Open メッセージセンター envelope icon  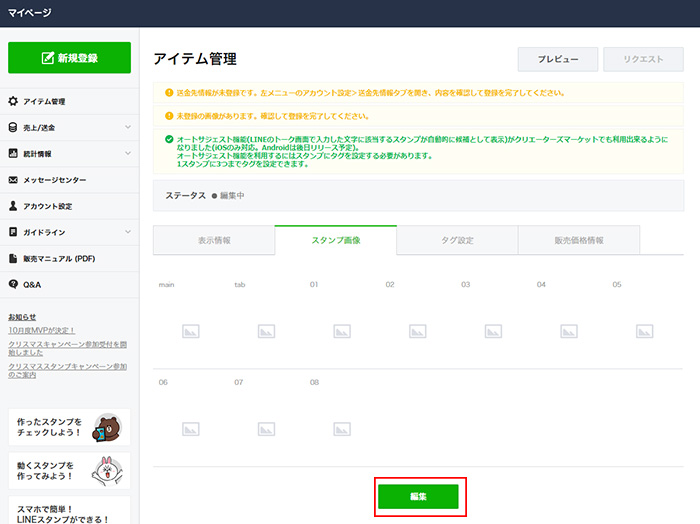13,180
